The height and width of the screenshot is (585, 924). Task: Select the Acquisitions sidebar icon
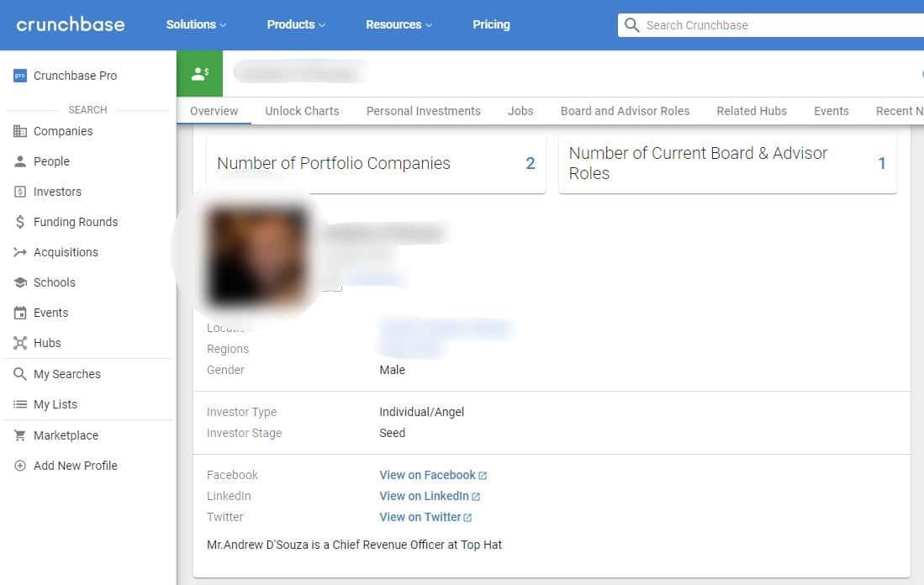20,252
